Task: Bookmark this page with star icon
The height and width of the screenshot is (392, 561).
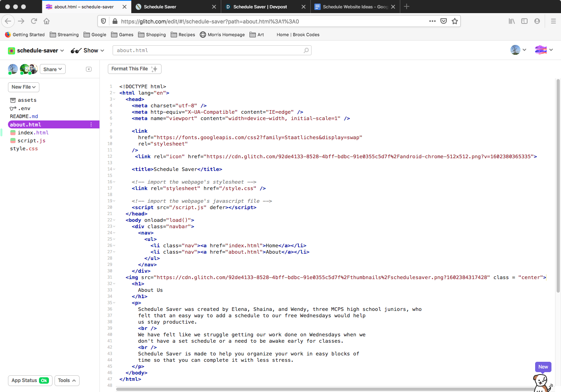Action: pyautogui.click(x=455, y=21)
